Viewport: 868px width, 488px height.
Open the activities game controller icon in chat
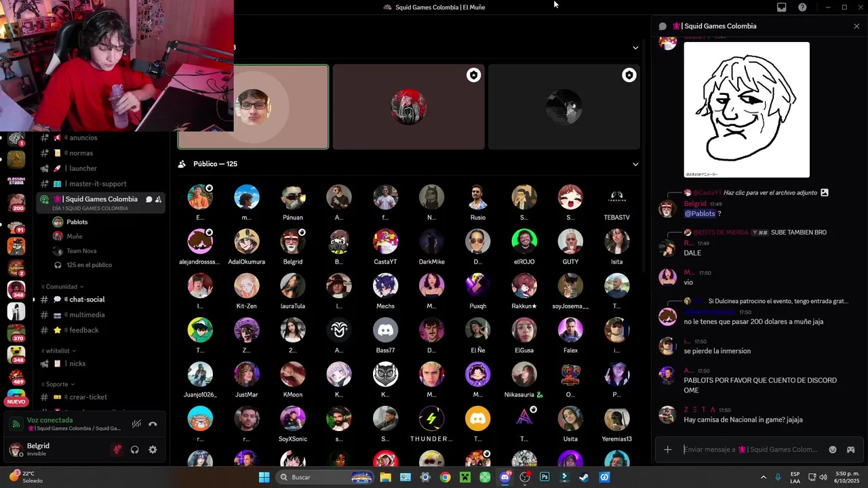pyautogui.click(x=850, y=449)
